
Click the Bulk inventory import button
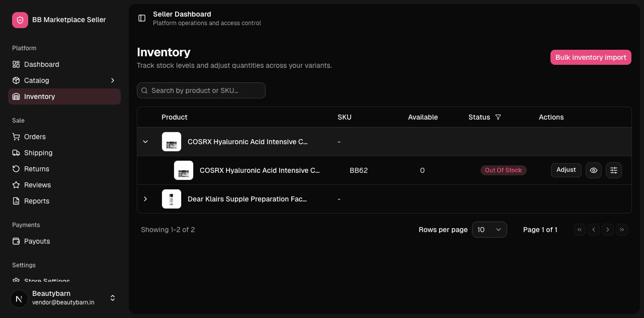pyautogui.click(x=591, y=57)
